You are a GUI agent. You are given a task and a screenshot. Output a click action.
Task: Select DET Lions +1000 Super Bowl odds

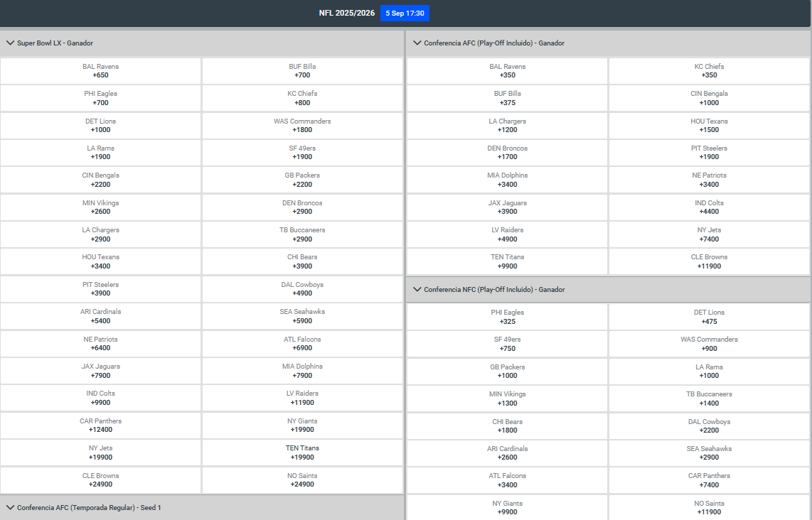pyautogui.click(x=100, y=126)
